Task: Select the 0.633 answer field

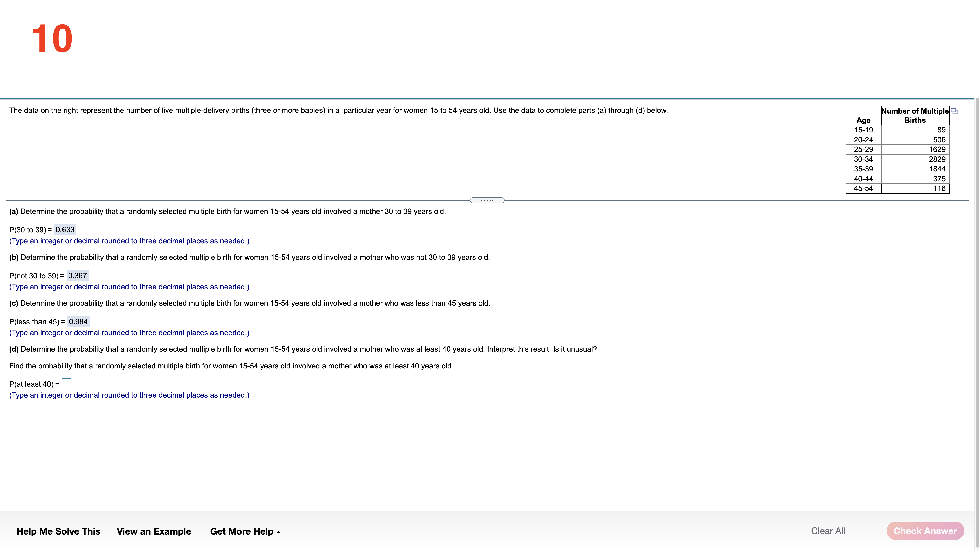Action: (65, 230)
